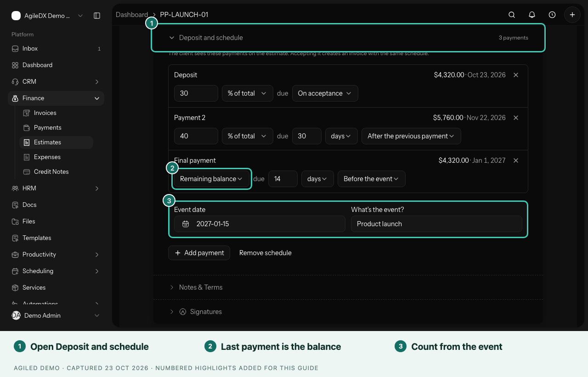This screenshot has width=588, height=377.
Task: Click the plus create button in top bar
Action: (572, 15)
